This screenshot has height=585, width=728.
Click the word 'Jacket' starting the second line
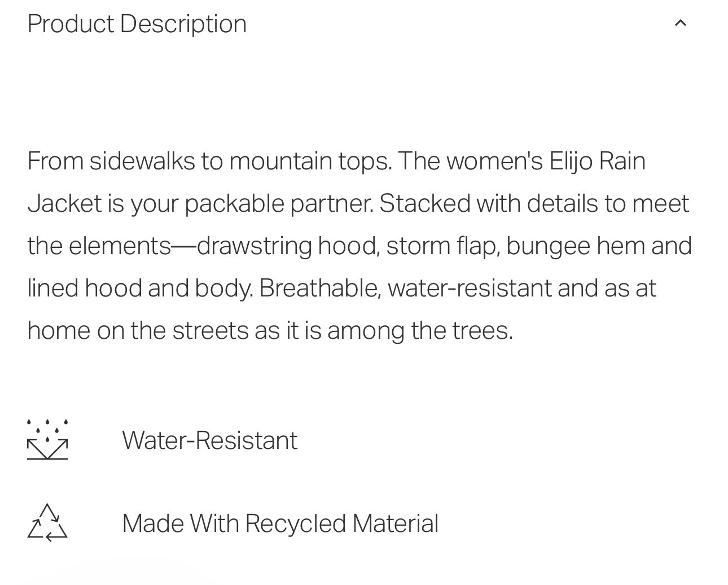tap(64, 203)
